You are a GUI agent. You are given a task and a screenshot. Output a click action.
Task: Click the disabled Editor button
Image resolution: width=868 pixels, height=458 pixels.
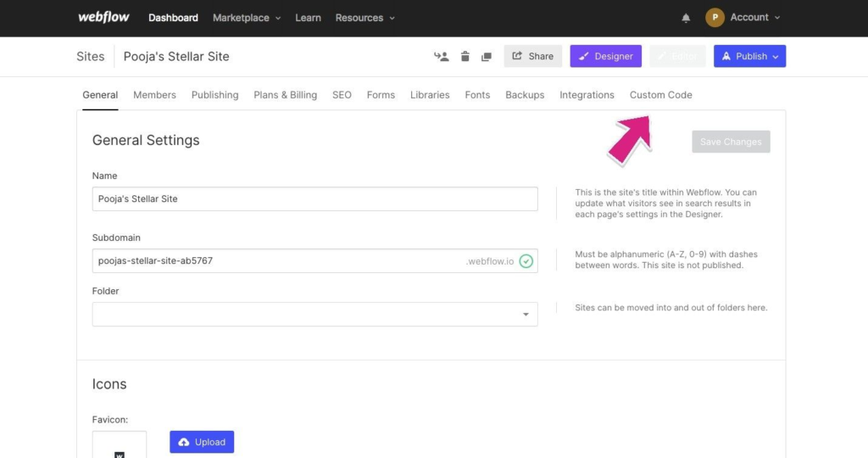[677, 56]
